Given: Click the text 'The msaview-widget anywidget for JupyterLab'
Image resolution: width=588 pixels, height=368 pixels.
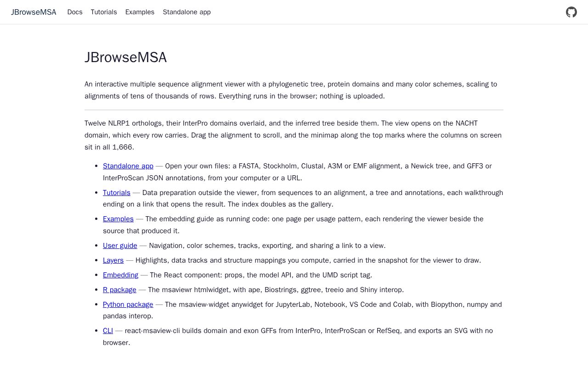Looking at the screenshot, I should pos(237,305).
